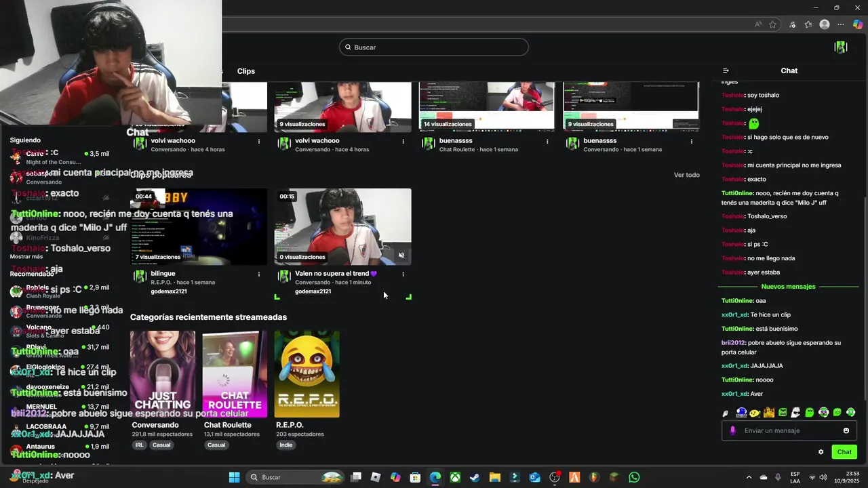Open options menu for 'Valen no supera el trend' clip
Screen dimensions: 868x488
click(403, 274)
